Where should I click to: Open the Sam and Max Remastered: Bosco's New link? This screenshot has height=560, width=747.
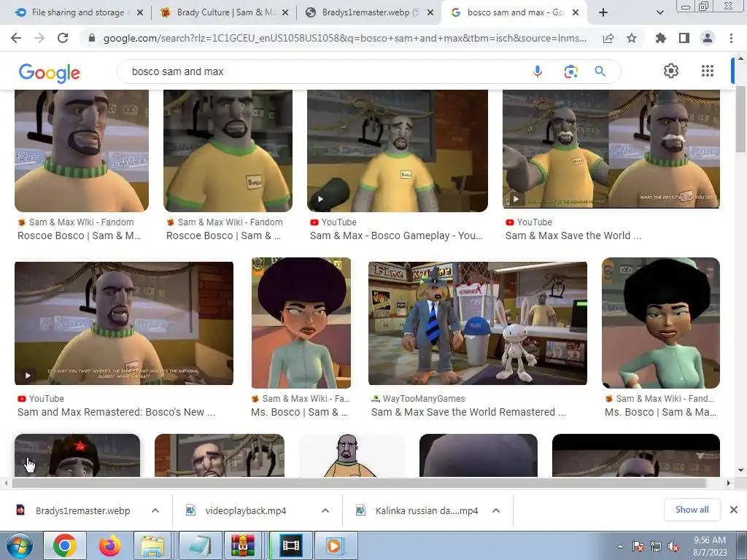116,412
